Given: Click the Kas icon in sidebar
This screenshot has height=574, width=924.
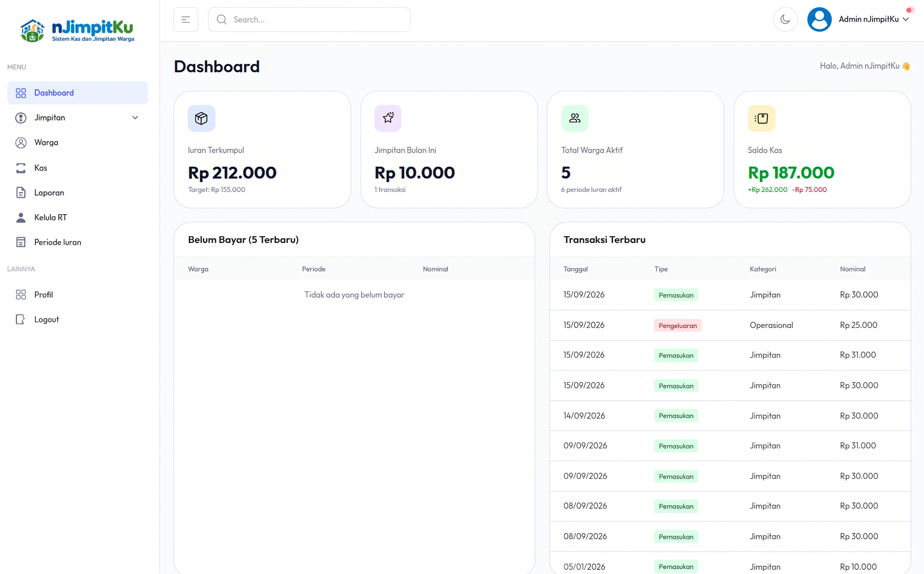Looking at the screenshot, I should (21, 168).
